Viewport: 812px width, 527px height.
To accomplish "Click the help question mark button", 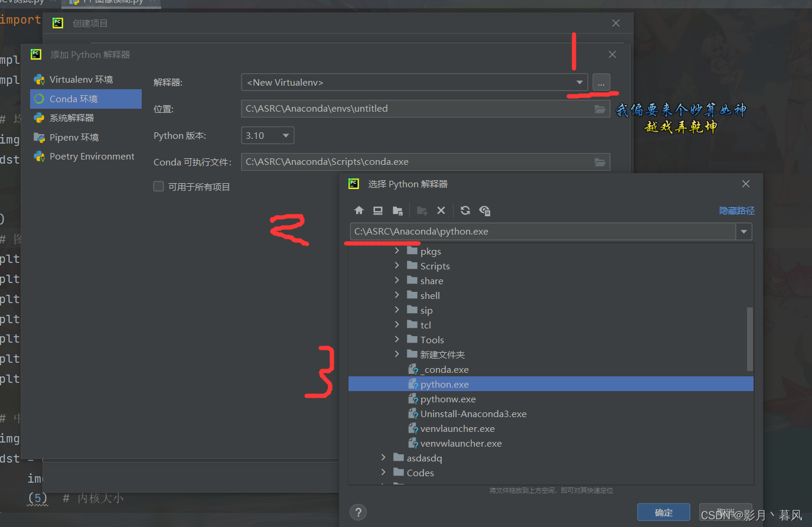I will click(358, 512).
